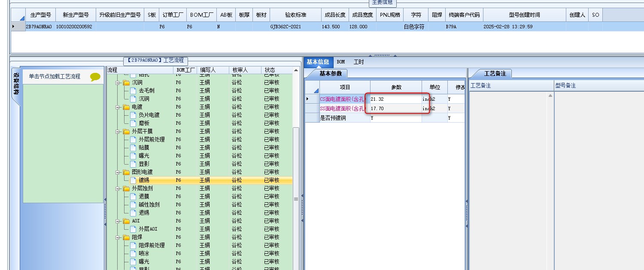Click the 状态 column header
644x270 pixels.
(x=277, y=70)
